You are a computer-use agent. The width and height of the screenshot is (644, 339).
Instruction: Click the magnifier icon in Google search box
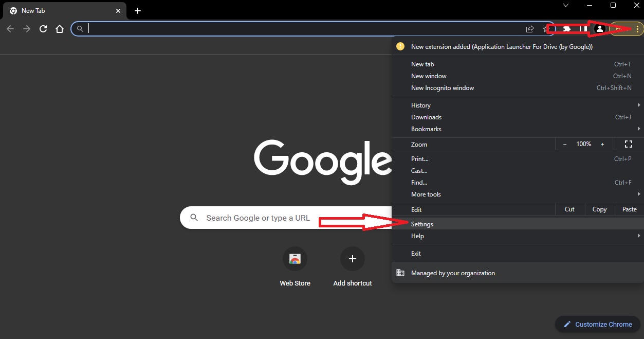(194, 218)
